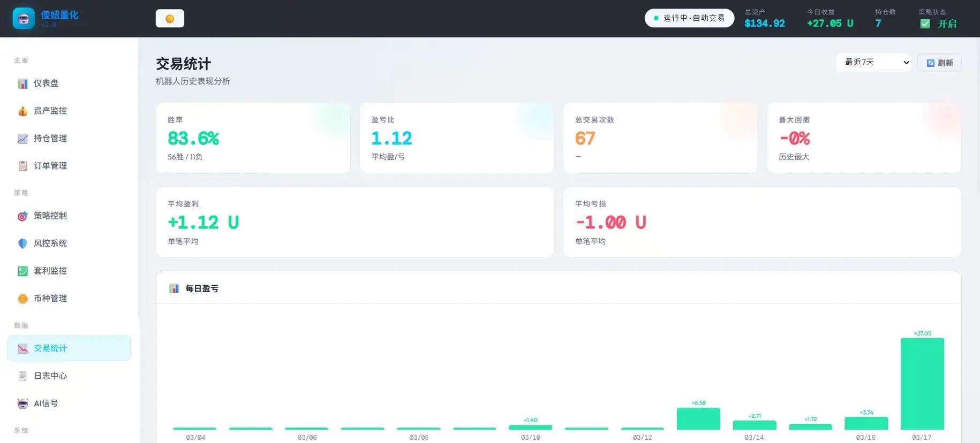Click the 胜率 value 83.6%
Image resolution: width=980 pixels, height=443 pixels.
[193, 139]
